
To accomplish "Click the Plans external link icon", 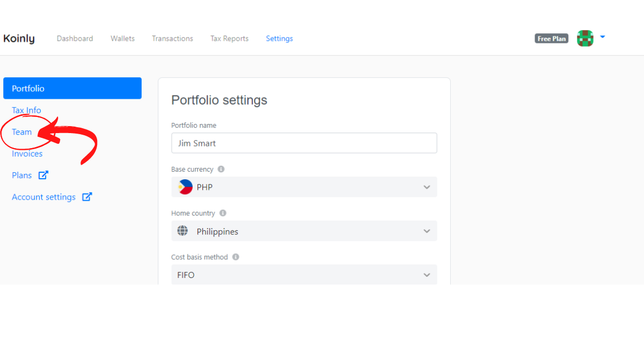I will click(43, 175).
